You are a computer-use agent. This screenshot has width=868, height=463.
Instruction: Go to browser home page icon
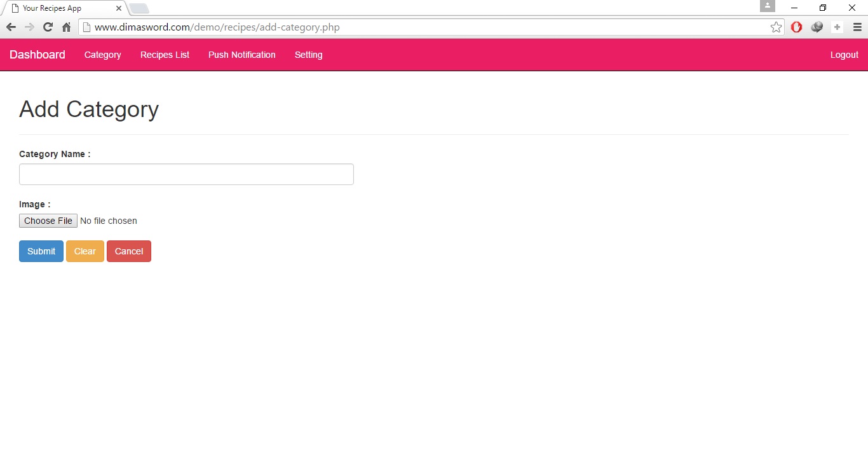point(66,27)
